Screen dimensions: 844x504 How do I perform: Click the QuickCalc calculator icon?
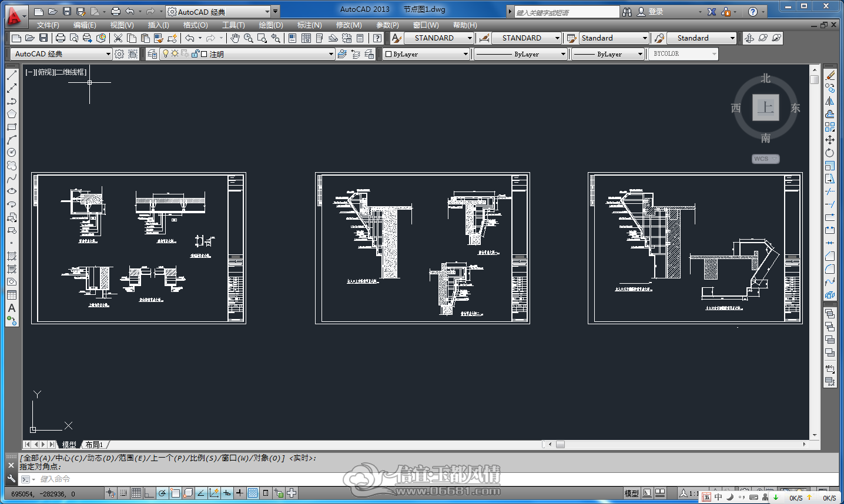tap(360, 38)
